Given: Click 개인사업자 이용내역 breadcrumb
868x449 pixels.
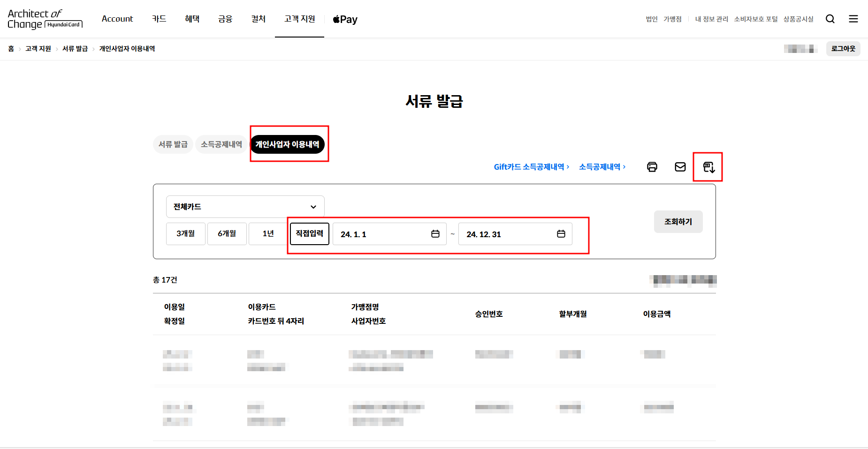Looking at the screenshot, I should (127, 49).
